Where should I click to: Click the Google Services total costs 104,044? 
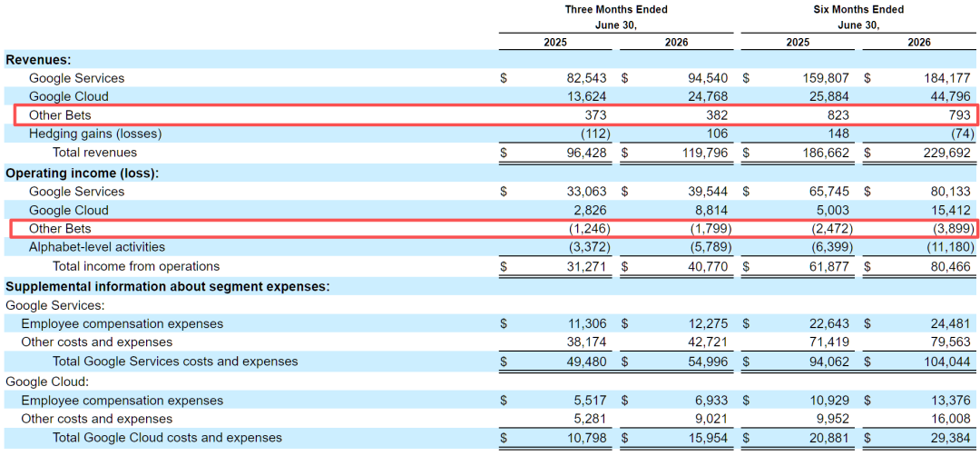[946, 361]
